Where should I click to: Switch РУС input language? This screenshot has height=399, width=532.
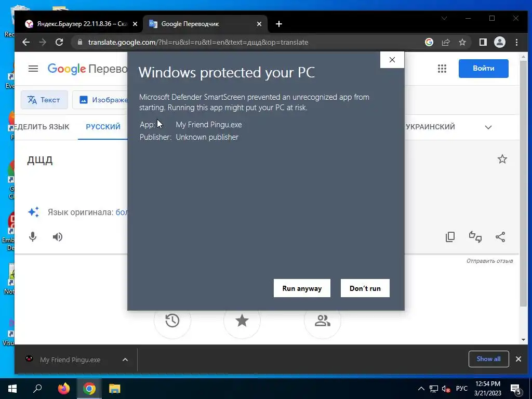462,389
